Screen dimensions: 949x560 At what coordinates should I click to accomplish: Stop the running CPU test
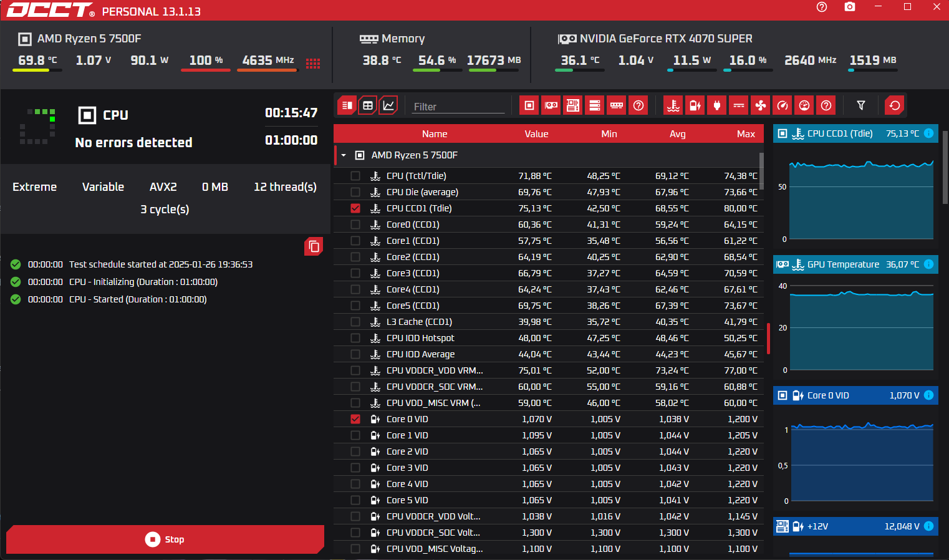click(x=165, y=539)
